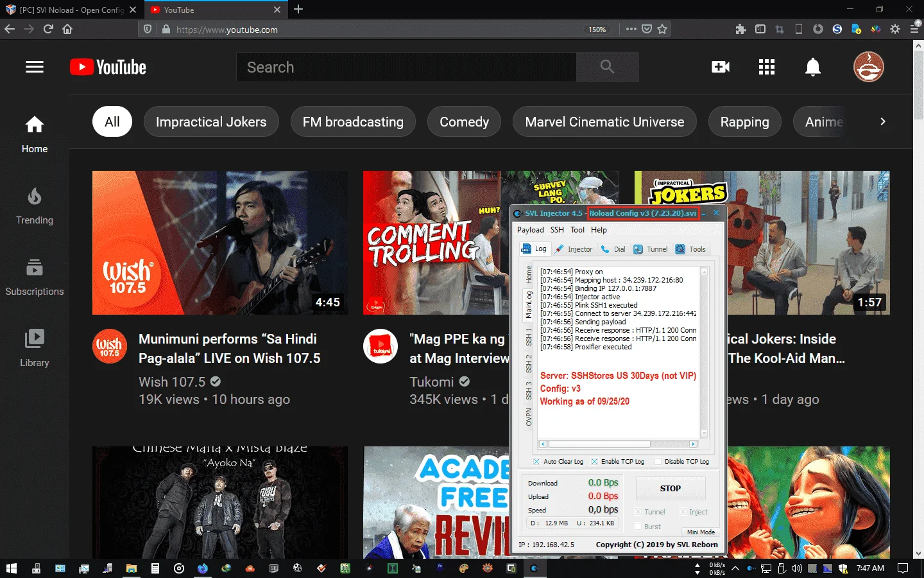Go to the YouTube logo home link
The image size is (924, 578).
click(108, 67)
